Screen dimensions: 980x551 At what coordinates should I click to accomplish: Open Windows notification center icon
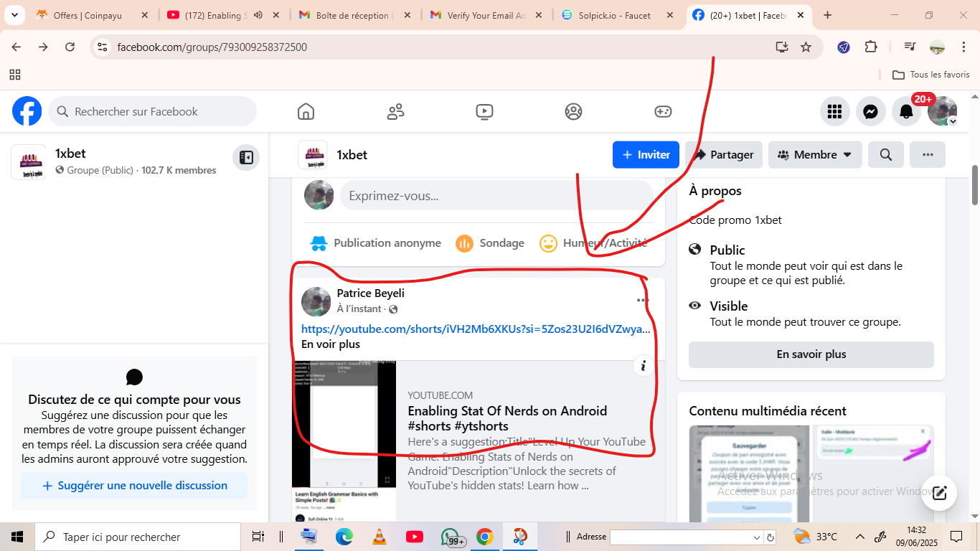pyautogui.click(x=956, y=537)
